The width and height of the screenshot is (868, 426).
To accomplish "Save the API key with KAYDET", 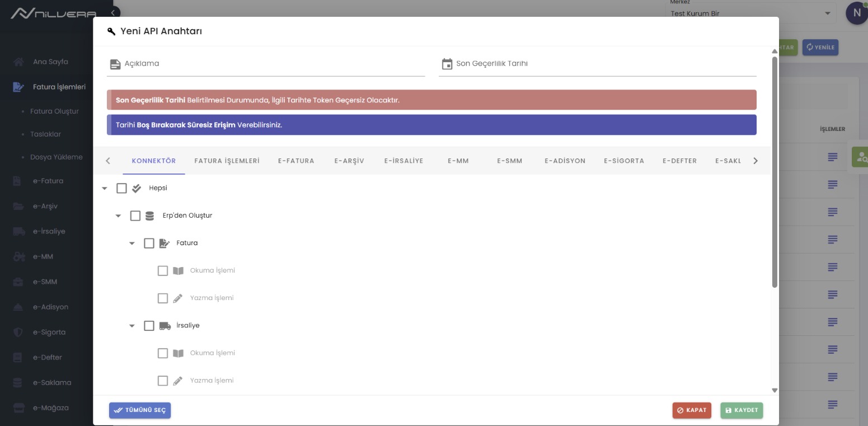I will tap(742, 410).
